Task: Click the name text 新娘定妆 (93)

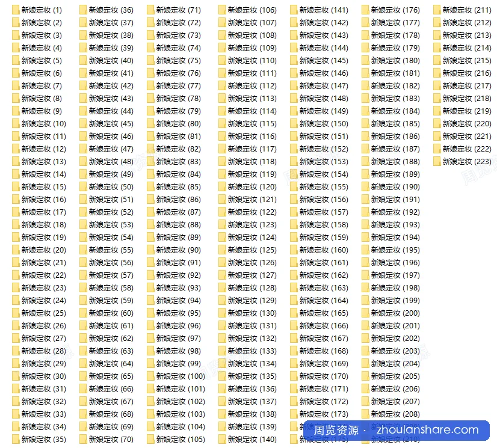Action: click(179, 287)
